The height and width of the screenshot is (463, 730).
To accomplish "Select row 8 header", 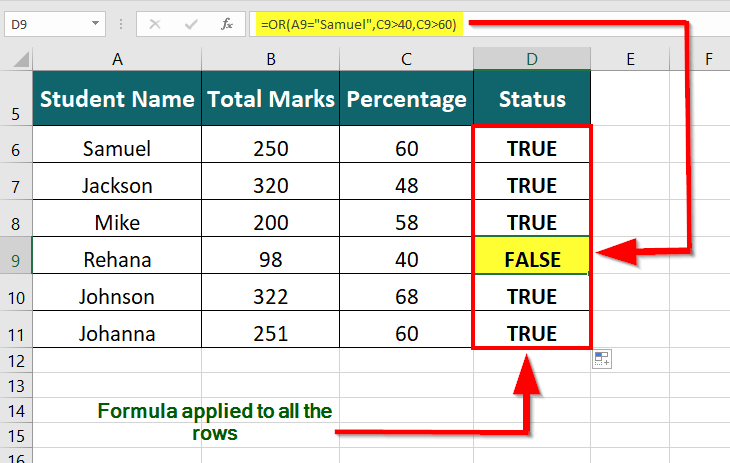I will [x=16, y=218].
